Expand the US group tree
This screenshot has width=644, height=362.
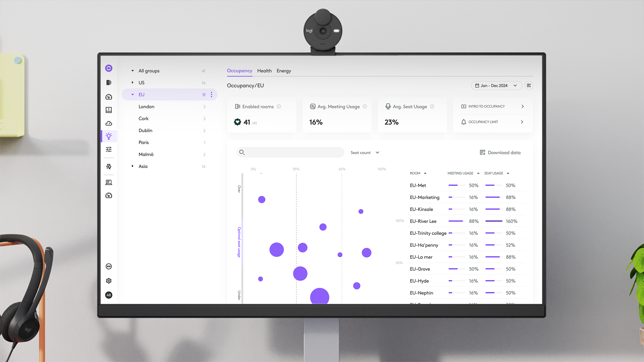[x=133, y=82]
